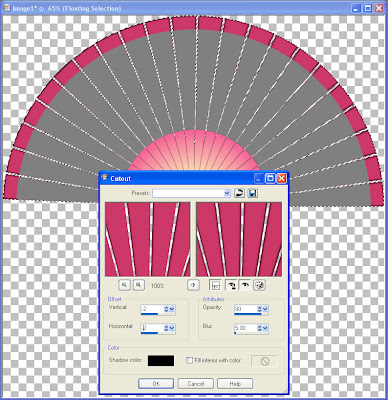
Task: Click OK to apply the Cutout
Action: coord(156,384)
